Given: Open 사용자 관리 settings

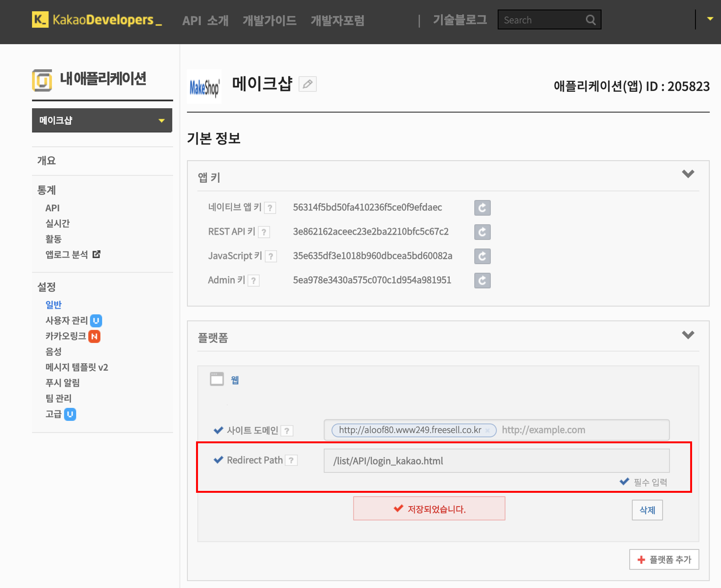Looking at the screenshot, I should pos(67,320).
